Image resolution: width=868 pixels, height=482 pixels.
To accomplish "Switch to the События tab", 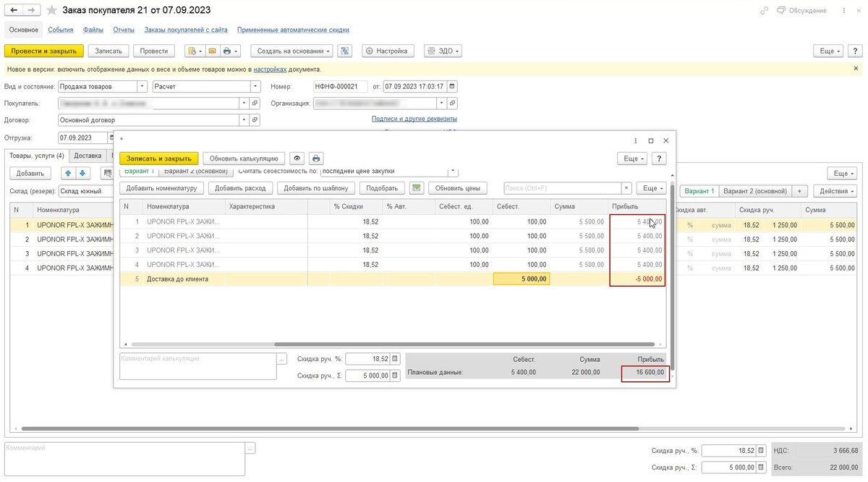I will pos(61,30).
